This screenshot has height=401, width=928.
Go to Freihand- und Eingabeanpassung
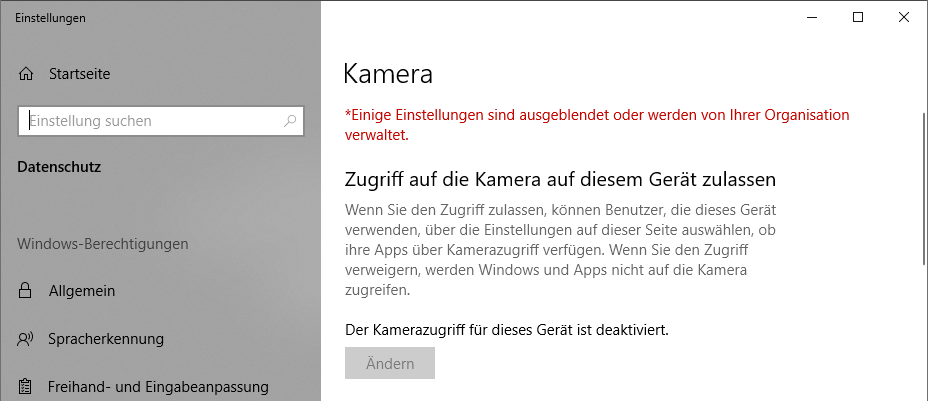(x=158, y=386)
